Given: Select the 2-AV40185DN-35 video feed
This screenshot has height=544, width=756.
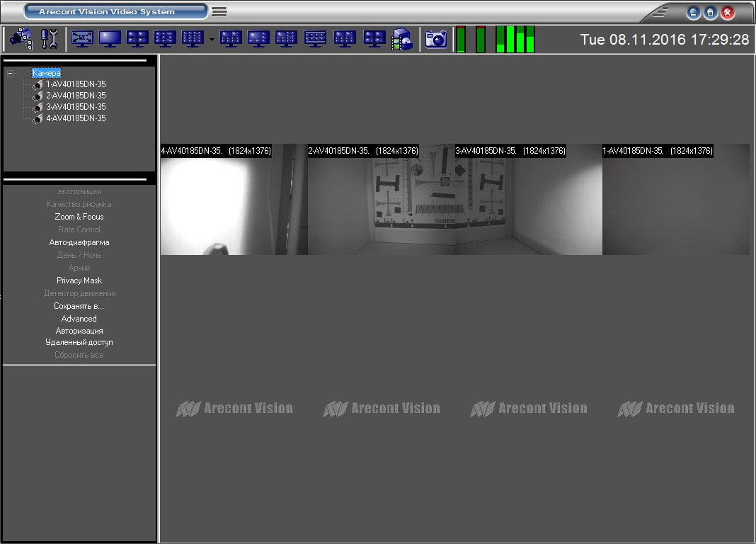Looking at the screenshot, I should [x=382, y=199].
